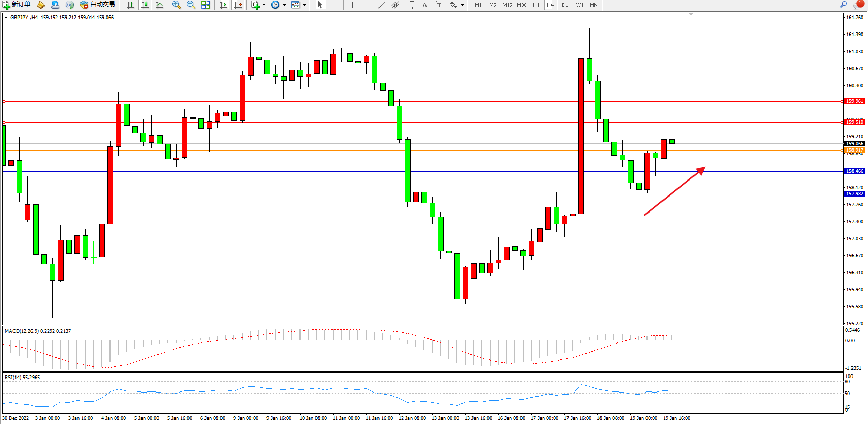This screenshot has height=425, width=868.
Task: Select the Trendline drawing tool
Action: tap(381, 5)
